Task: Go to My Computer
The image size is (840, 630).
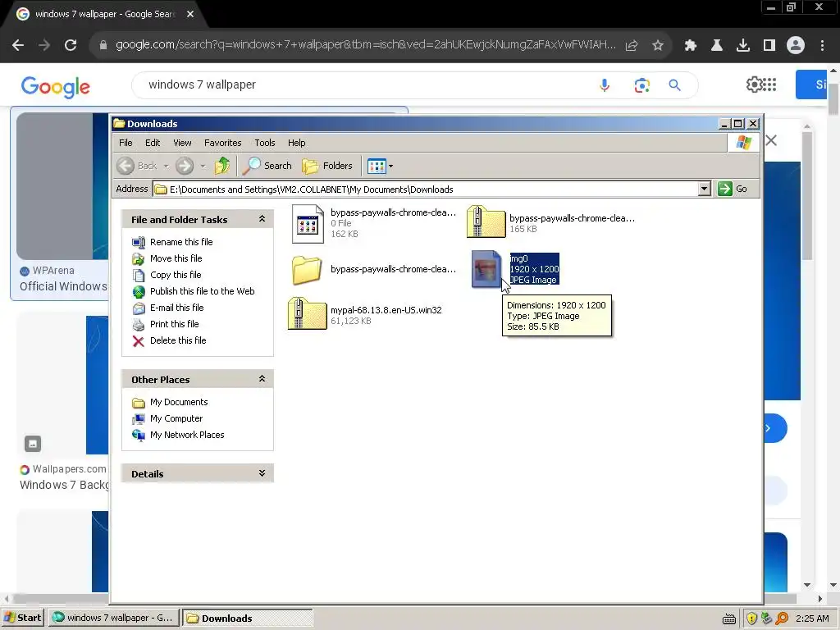Action: tap(176, 419)
